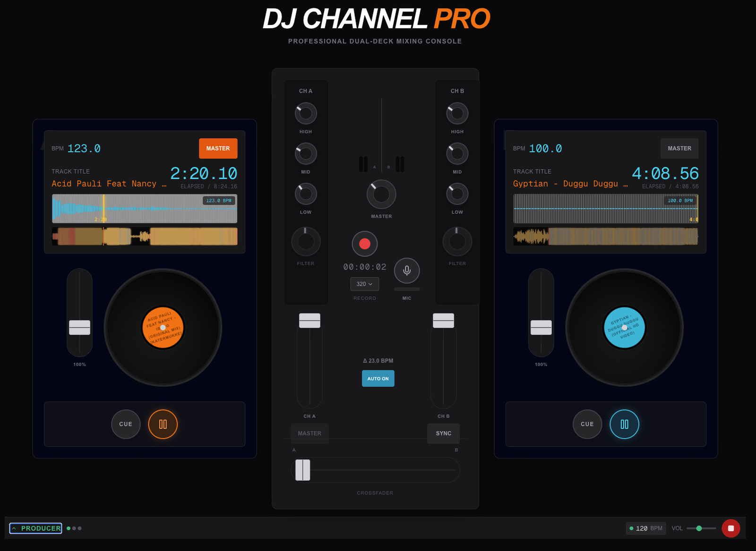Click the CH B volume fader handle

[x=443, y=321]
